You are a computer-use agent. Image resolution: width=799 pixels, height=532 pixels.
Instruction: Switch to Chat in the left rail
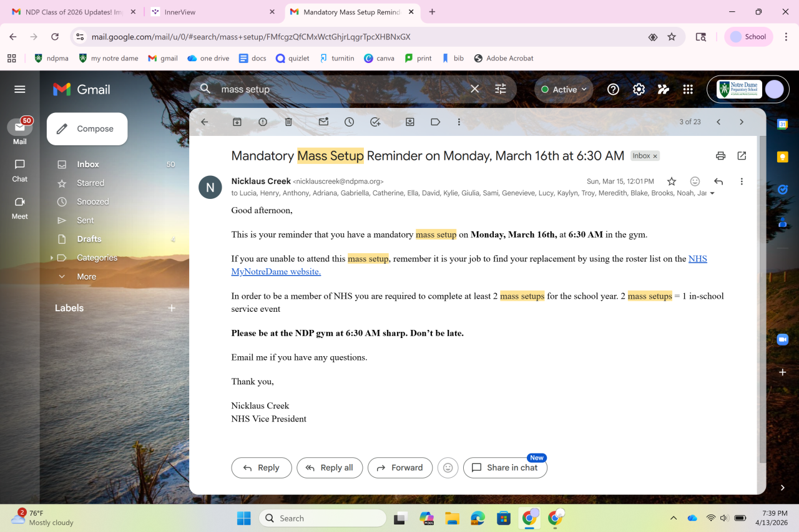click(20, 170)
